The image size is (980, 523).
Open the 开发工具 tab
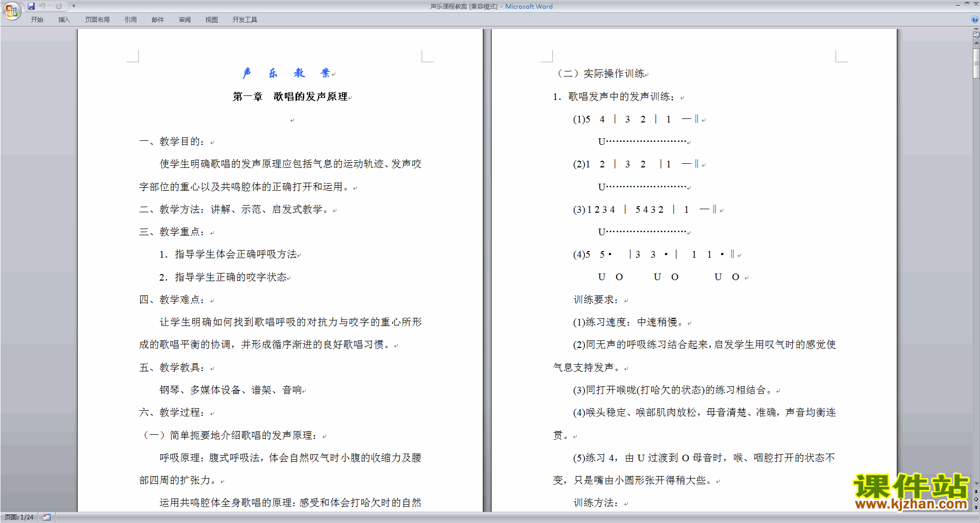245,20
